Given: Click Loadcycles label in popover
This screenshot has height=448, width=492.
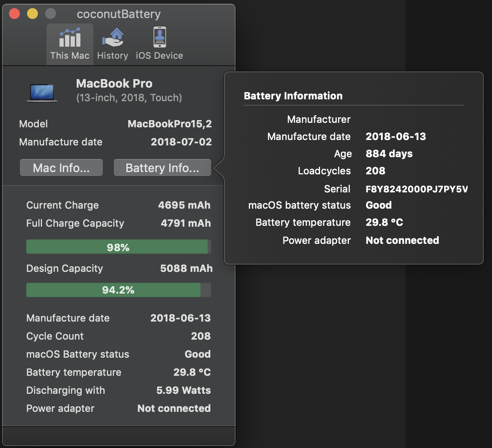Looking at the screenshot, I should click(x=324, y=171).
